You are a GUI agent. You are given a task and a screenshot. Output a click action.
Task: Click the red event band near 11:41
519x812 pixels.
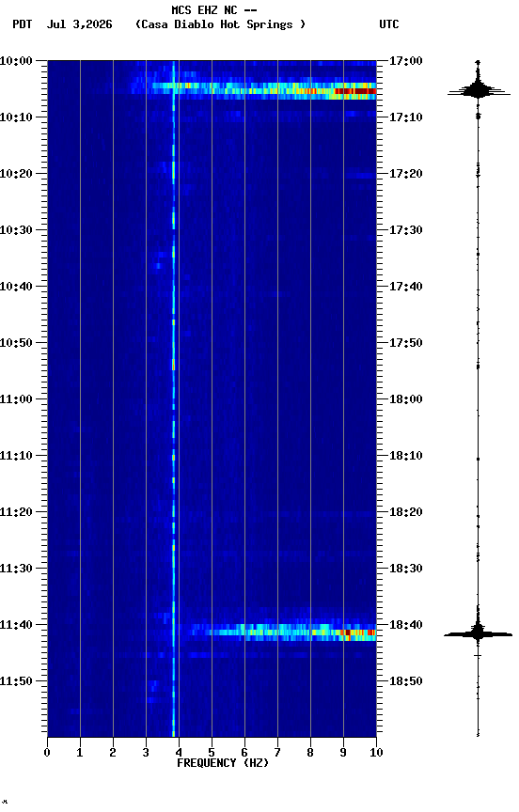click(358, 632)
